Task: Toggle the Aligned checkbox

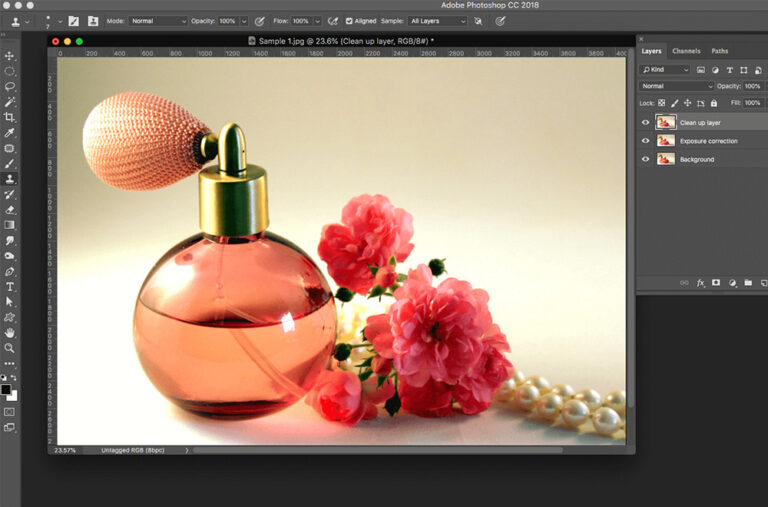Action: (349, 21)
